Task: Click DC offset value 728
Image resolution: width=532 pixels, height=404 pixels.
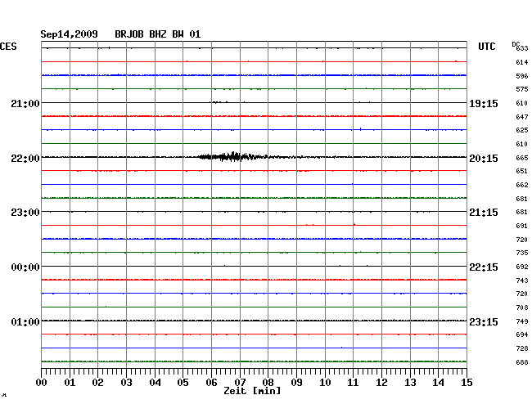Action: (x=522, y=348)
